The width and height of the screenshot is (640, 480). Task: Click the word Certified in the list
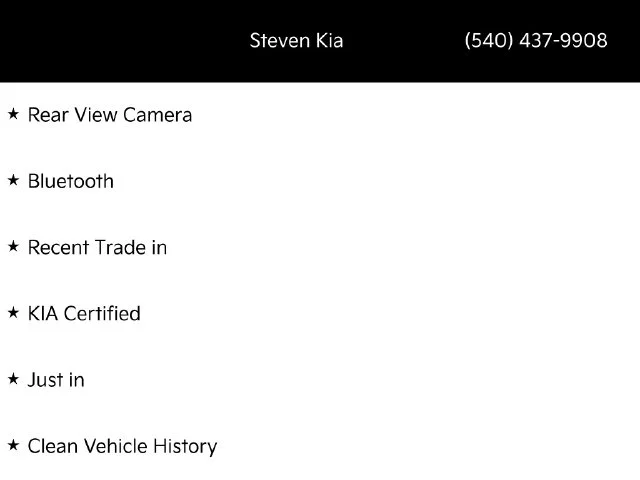pos(102,313)
